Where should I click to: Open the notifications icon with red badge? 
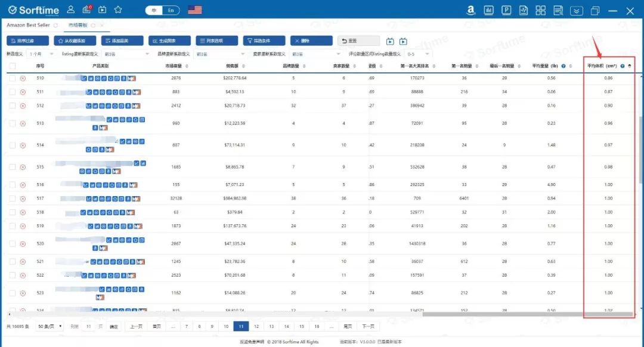click(86, 10)
